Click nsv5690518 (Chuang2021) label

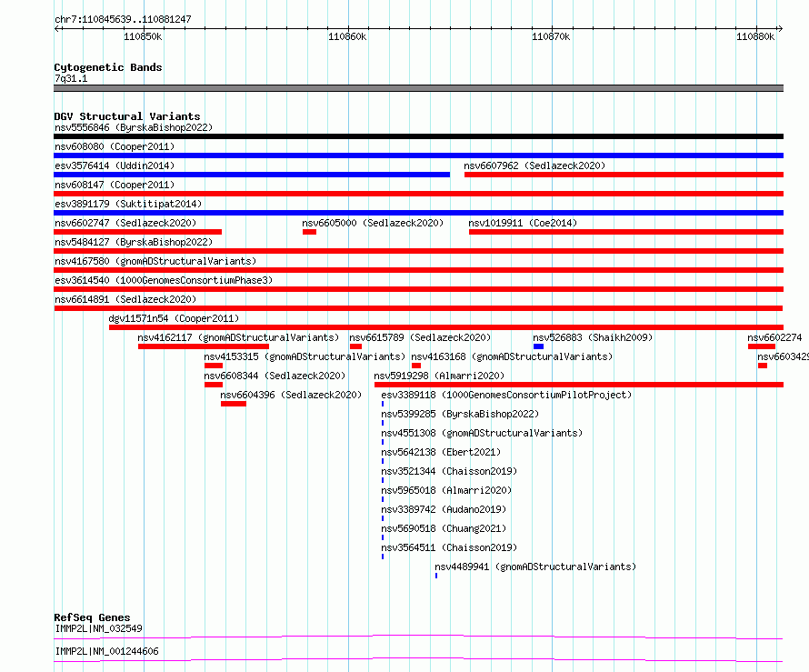tap(444, 528)
